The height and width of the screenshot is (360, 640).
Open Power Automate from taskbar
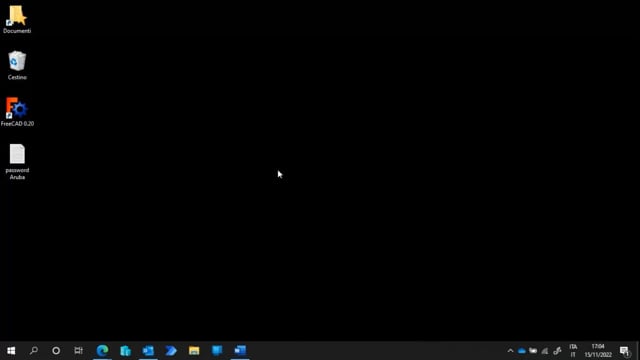click(171, 351)
